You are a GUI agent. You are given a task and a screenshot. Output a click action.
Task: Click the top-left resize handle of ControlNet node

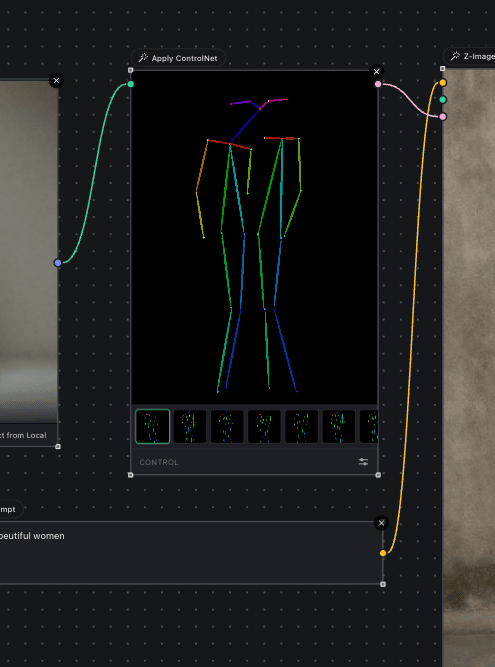(131, 70)
